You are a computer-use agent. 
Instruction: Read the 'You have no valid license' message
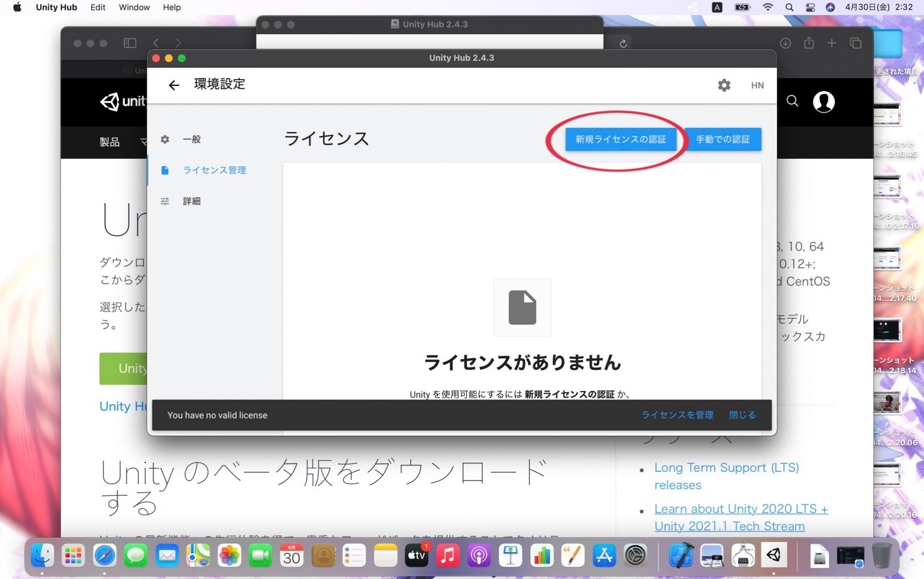pos(217,415)
